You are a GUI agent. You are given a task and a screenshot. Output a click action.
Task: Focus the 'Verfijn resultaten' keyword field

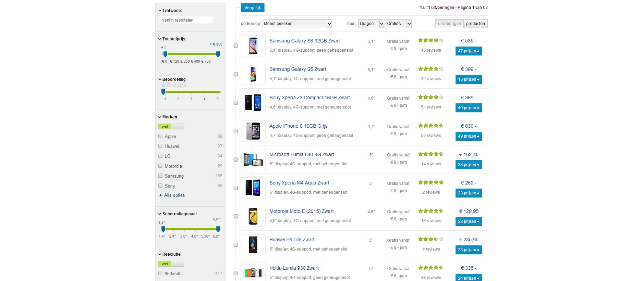[186, 20]
